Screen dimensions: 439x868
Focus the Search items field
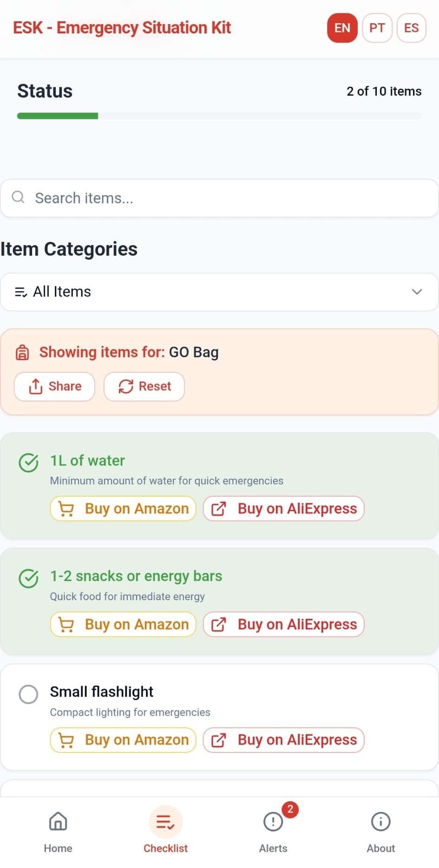tap(219, 198)
